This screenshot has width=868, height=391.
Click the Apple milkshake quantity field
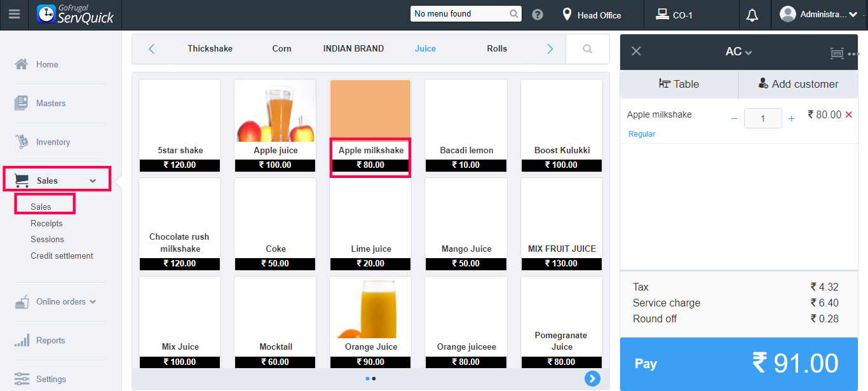click(763, 119)
